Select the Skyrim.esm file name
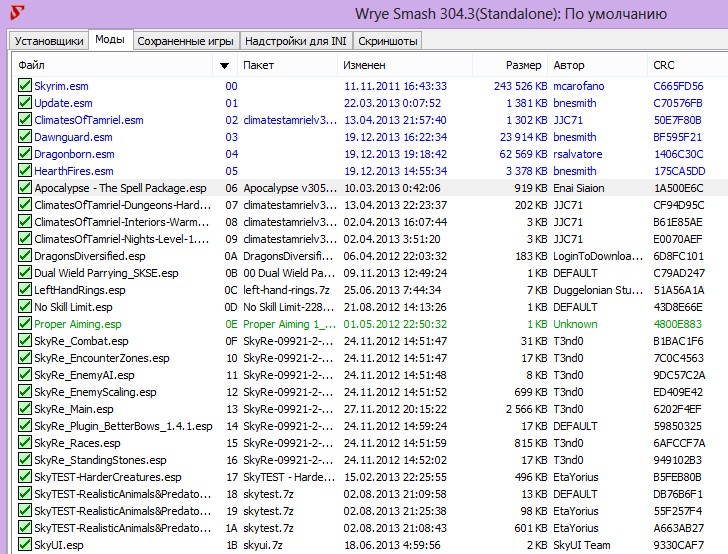 click(x=61, y=86)
